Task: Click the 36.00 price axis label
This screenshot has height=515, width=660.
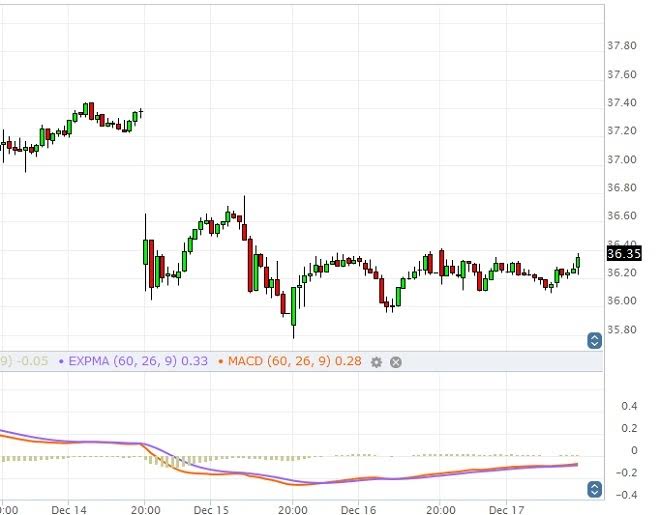Action: coord(622,301)
